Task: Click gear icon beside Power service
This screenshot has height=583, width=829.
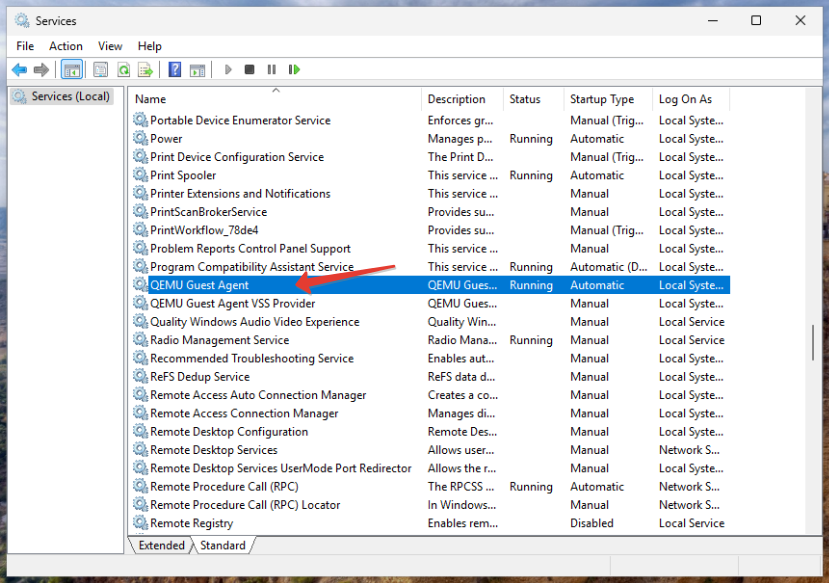Action: (x=140, y=138)
